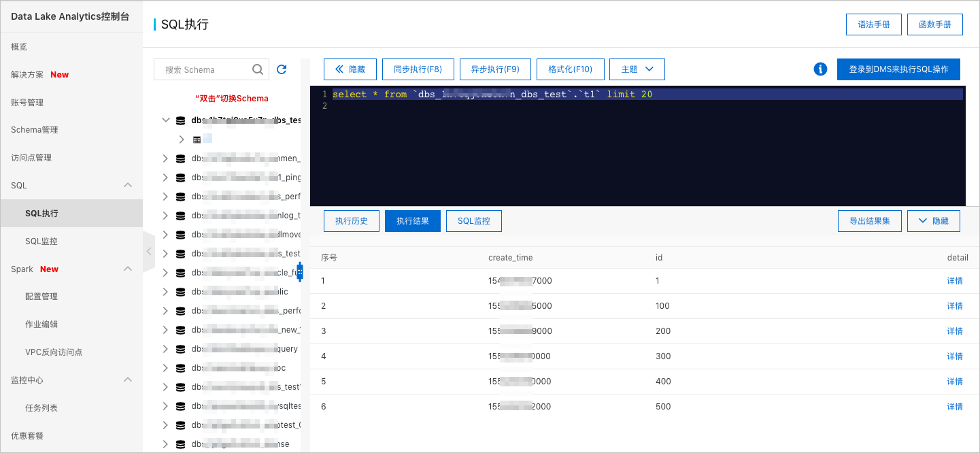Click into the SQL editor line 2

[646, 106]
